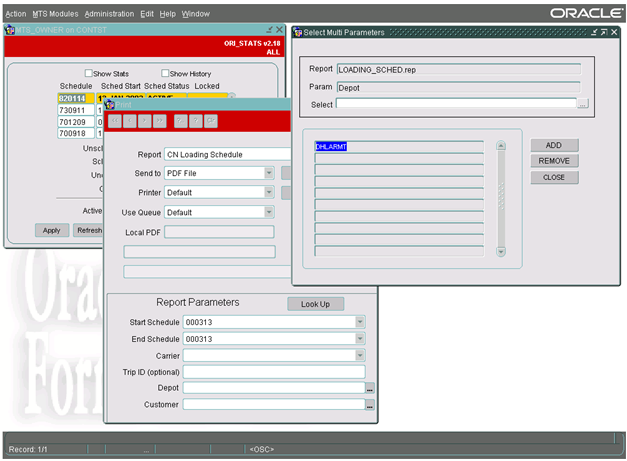Image resolution: width=627 pixels, height=461 pixels.
Task: Click the second empty row in parameter list
Action: pyautogui.click(x=399, y=170)
